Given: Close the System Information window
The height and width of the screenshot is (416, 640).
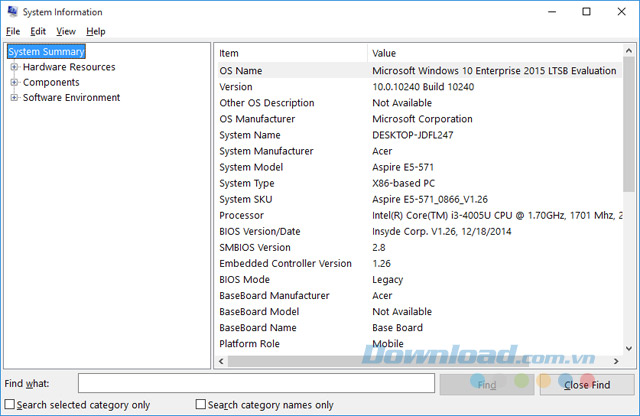Looking at the screenshot, I should tap(621, 11).
